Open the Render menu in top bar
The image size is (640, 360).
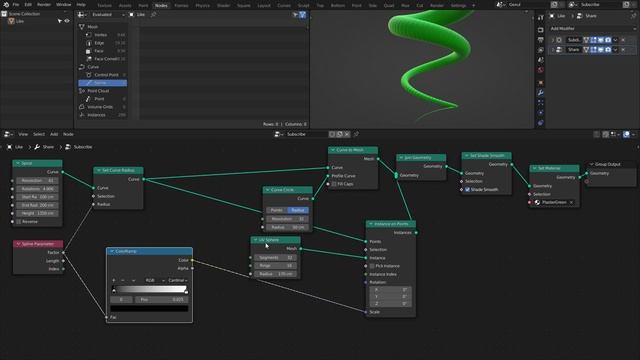[x=44, y=4]
